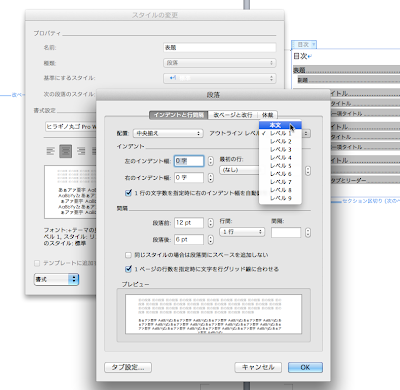The height and width of the screenshot is (390, 400).
Task: Choose レベル 1 outline level
Action: click(x=280, y=133)
